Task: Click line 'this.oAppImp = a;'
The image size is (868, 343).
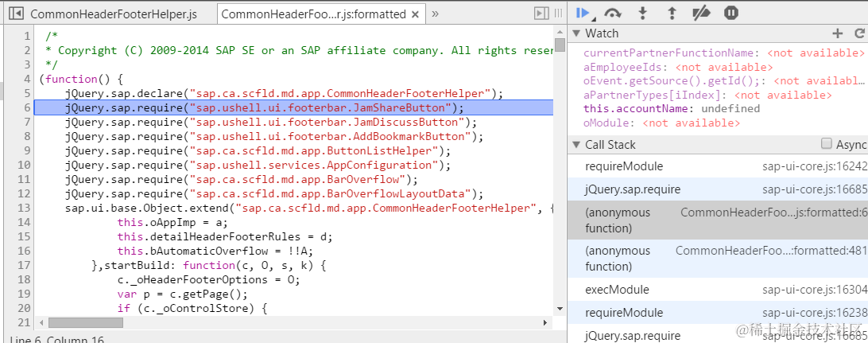Action: (x=172, y=223)
